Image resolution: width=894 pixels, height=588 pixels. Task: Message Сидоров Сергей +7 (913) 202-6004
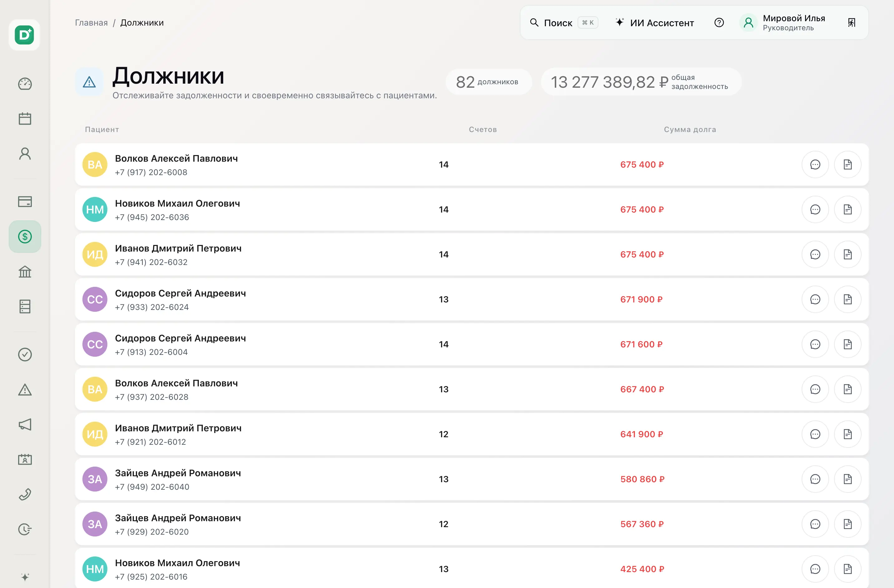click(815, 344)
